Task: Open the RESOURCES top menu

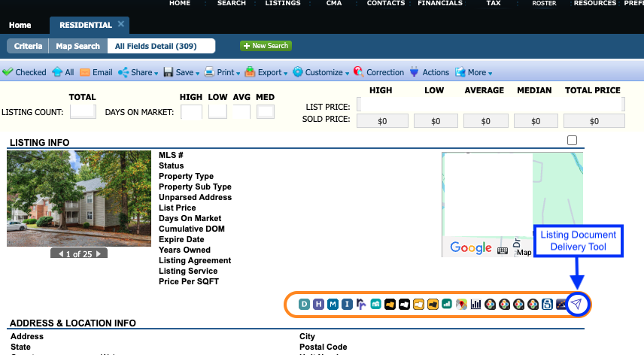Action: click(x=595, y=3)
